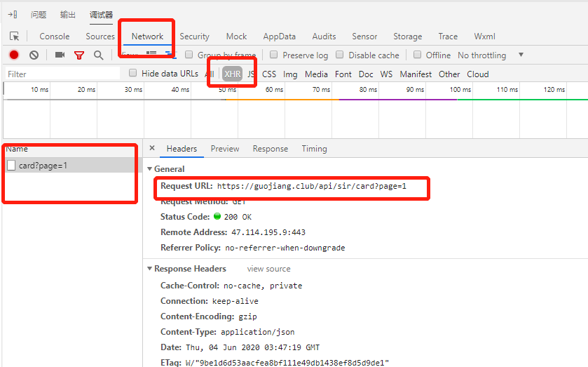Screen dimensions: 588x367
Task: Check the Group by frame checkbox
Action: tap(189, 55)
